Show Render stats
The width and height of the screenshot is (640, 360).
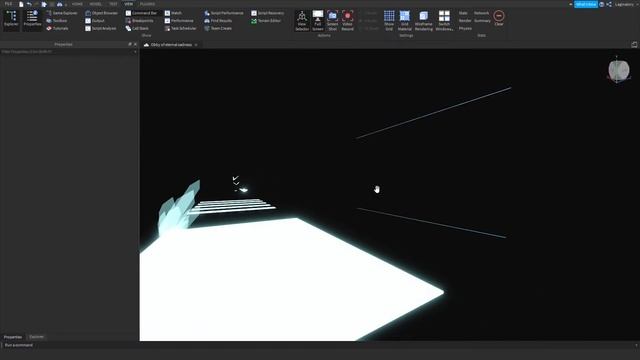465,21
